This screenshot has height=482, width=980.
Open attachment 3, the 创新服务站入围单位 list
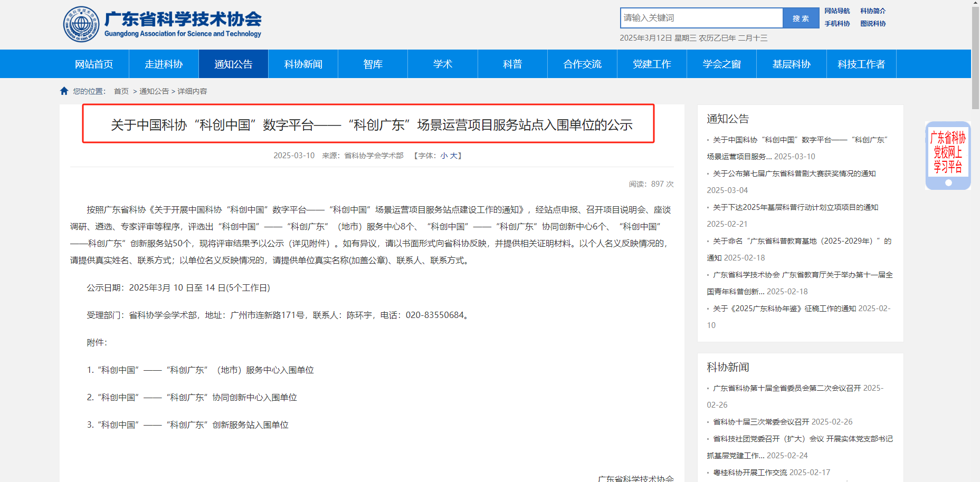188,425
